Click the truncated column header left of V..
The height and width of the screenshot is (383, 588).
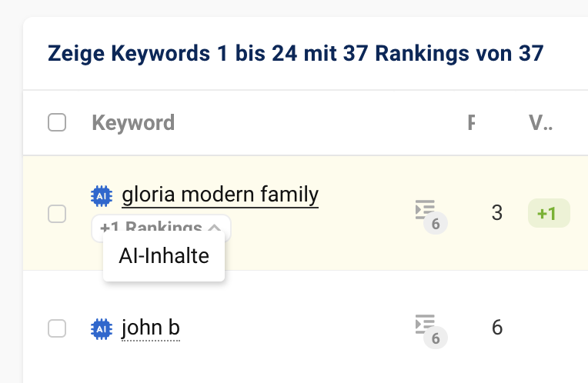(x=471, y=122)
